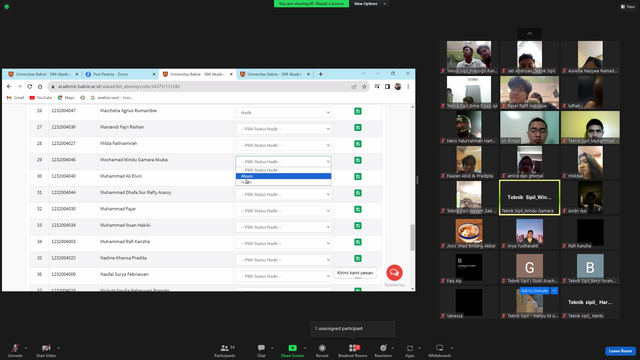Click the Leave Room button
The height and width of the screenshot is (360, 640).
pyautogui.click(x=620, y=351)
